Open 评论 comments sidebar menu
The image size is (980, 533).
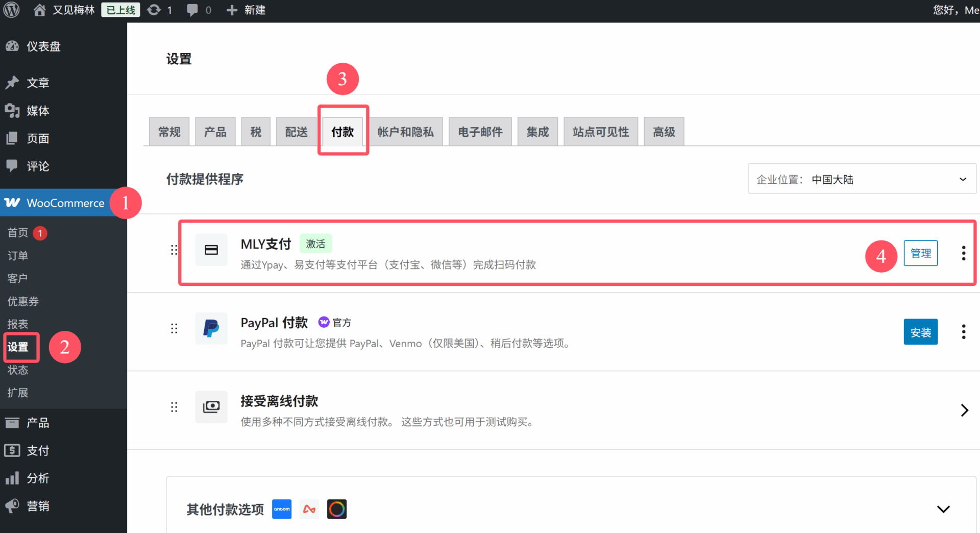tap(63, 166)
